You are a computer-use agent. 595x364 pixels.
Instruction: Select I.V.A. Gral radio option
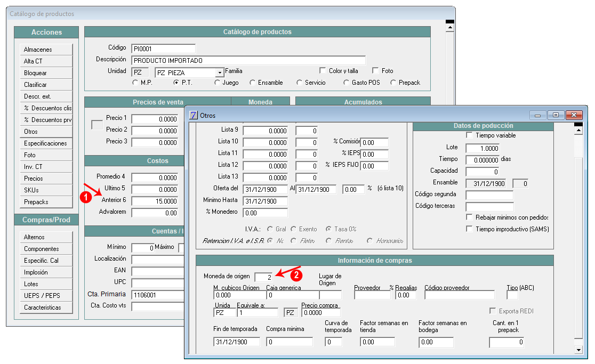(270, 229)
